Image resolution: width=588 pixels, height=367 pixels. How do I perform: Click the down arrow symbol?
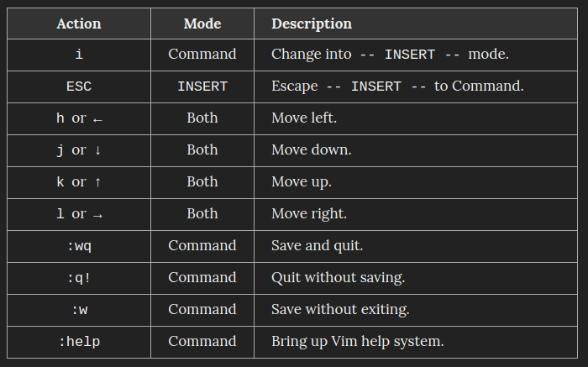point(98,150)
